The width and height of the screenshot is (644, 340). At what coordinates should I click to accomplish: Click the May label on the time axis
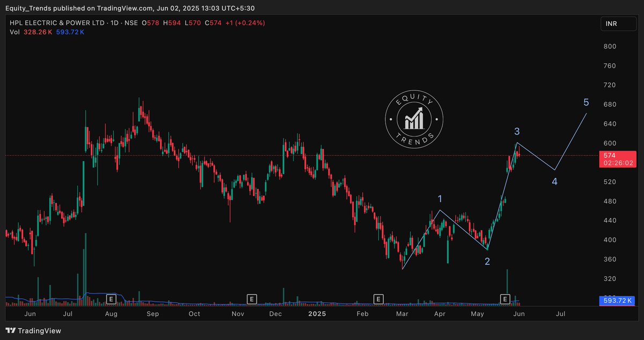pos(477,313)
